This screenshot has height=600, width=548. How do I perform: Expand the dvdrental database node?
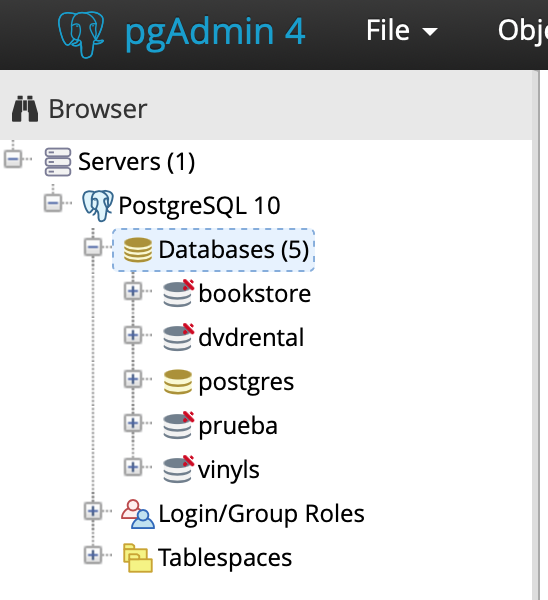(x=133, y=335)
